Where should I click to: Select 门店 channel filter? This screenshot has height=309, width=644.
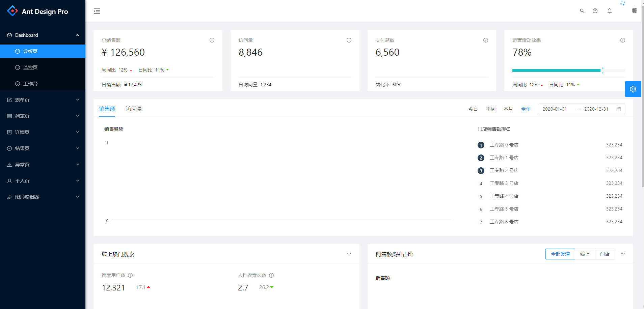point(605,254)
